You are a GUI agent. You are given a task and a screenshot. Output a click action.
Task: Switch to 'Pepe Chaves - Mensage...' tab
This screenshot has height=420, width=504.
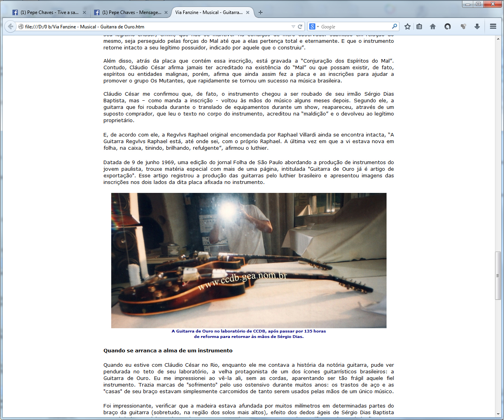(x=128, y=12)
